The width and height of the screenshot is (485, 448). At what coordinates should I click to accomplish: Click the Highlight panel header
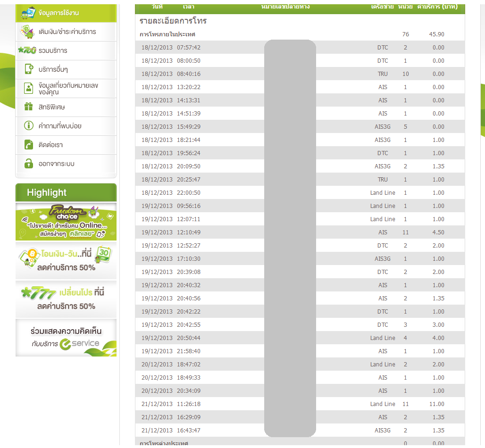point(66,192)
